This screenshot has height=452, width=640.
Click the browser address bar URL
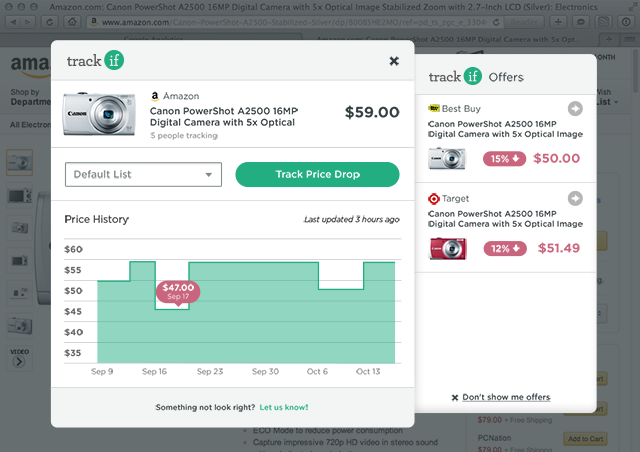click(x=294, y=22)
